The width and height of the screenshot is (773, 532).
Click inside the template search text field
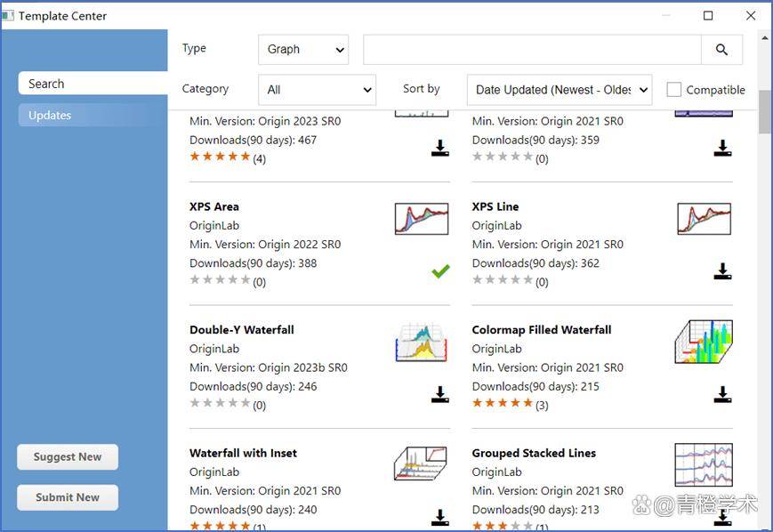pyautogui.click(x=531, y=50)
